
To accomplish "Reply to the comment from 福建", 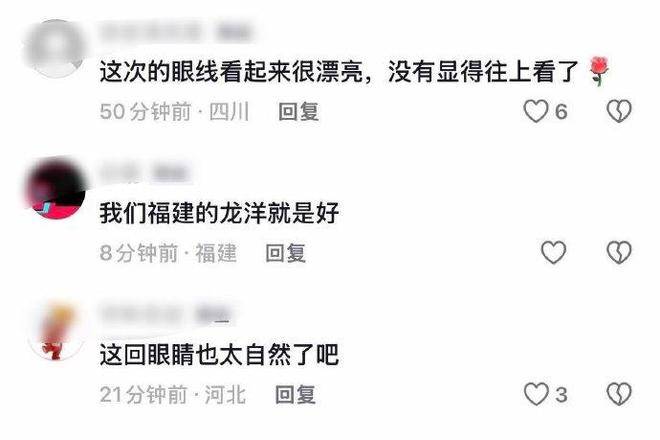I will click(285, 253).
